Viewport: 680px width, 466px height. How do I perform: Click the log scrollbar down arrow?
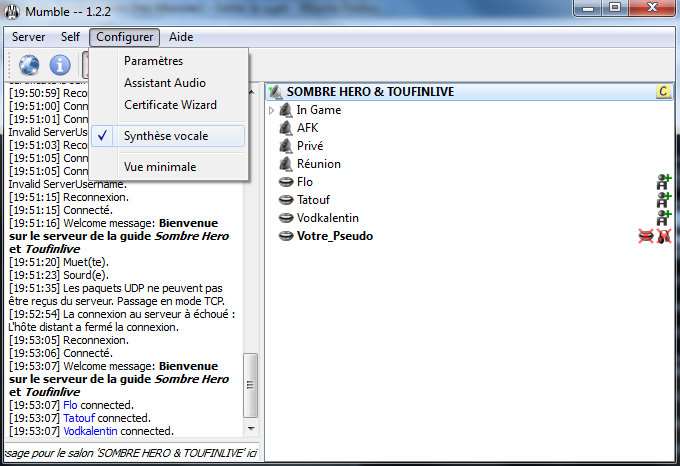251,429
